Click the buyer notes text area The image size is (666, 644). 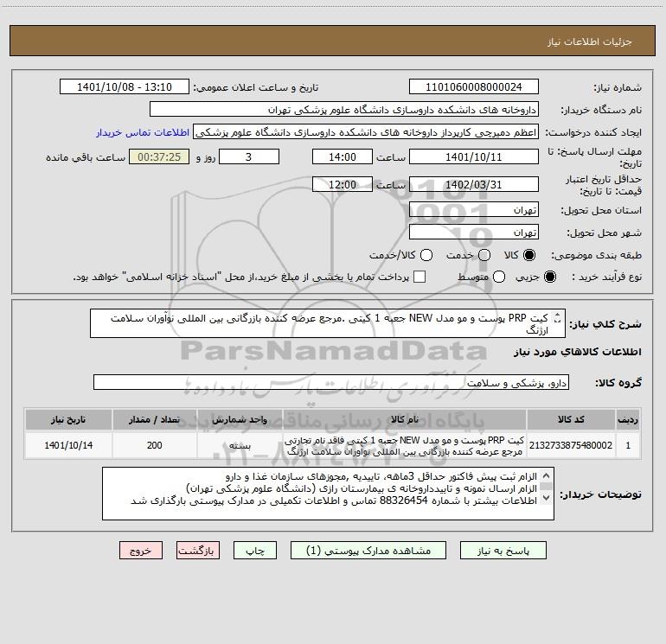(328, 494)
